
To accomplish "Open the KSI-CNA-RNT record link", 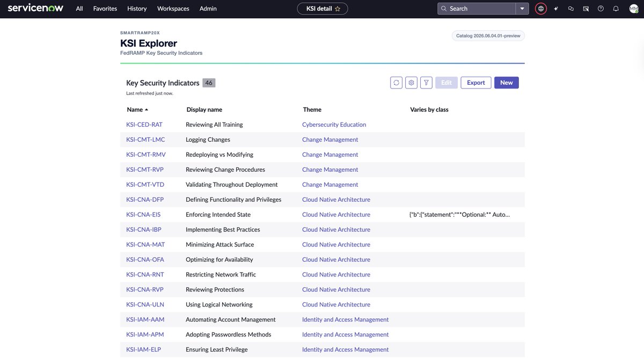I will coord(145,275).
